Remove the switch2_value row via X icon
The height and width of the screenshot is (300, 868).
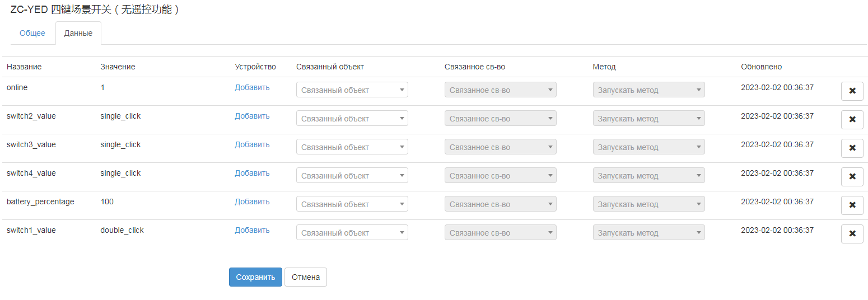tap(852, 119)
